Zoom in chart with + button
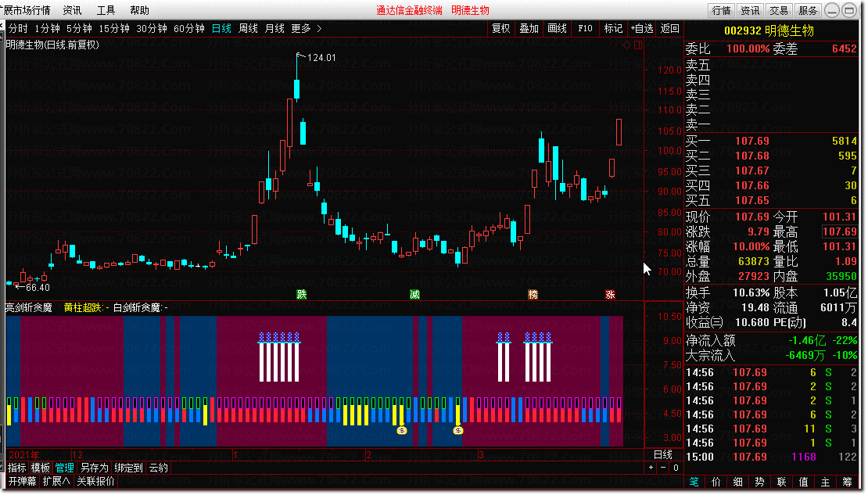This screenshot has width=868, height=495. 651,468
